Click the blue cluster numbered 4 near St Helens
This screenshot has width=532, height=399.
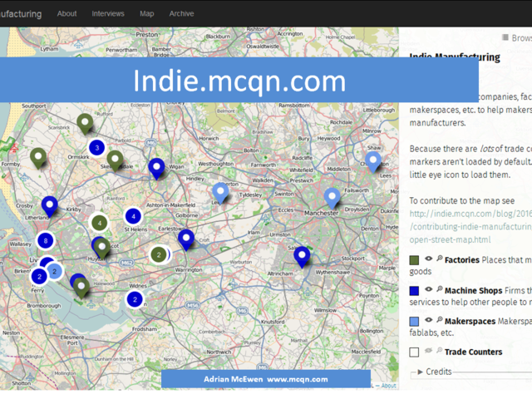click(x=133, y=216)
